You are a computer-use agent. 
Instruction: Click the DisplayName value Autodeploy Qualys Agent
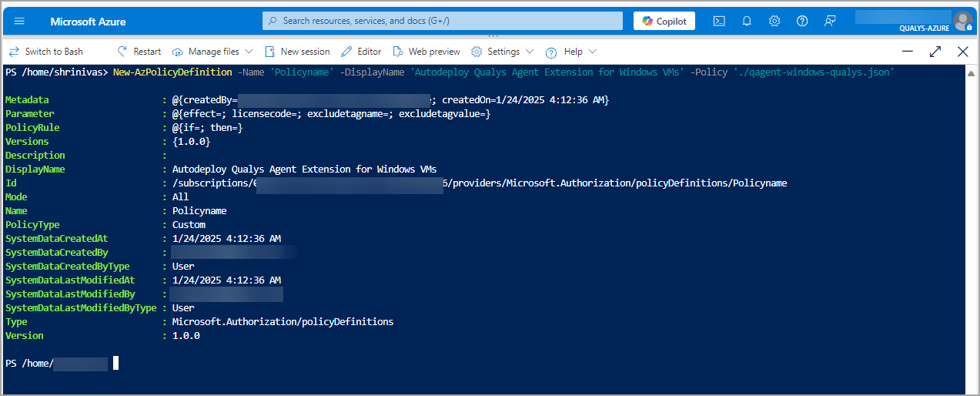305,169
